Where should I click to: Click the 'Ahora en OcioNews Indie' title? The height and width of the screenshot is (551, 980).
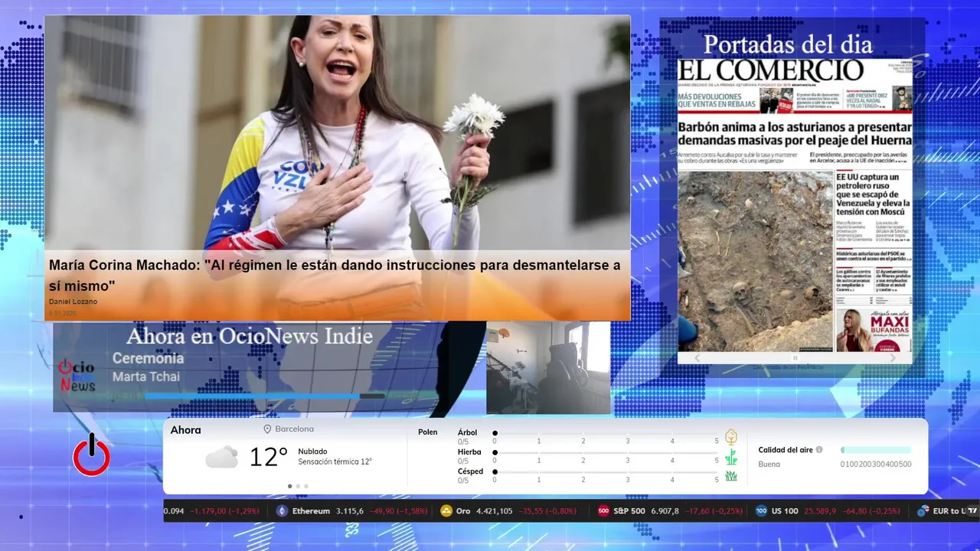250,336
